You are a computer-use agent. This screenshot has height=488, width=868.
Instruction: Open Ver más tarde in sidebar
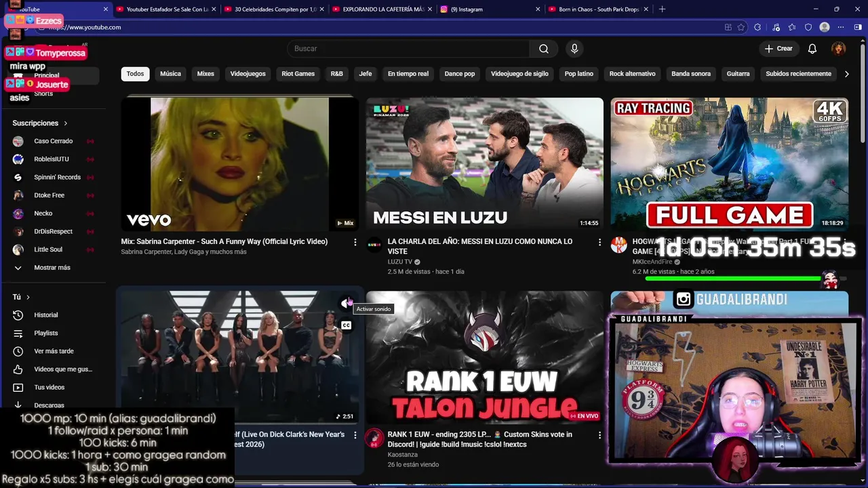[53, 351]
